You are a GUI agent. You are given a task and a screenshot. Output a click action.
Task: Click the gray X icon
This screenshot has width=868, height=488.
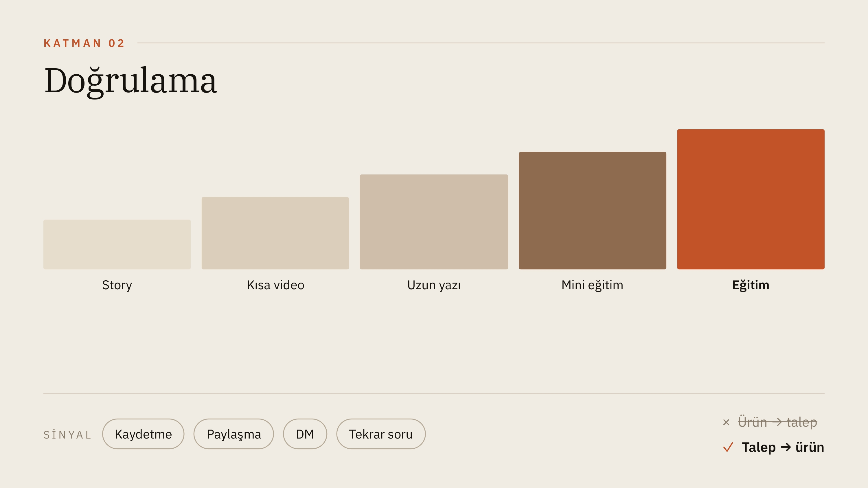pos(726,422)
